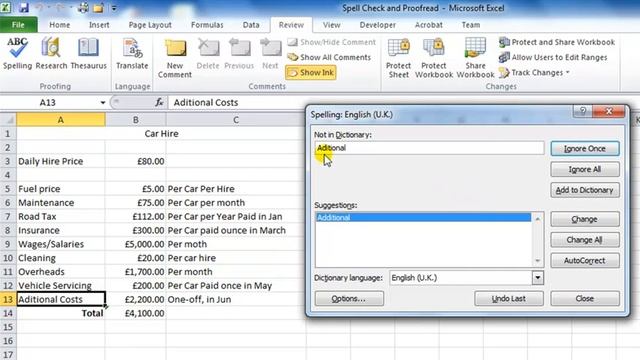
Task: Select the 'Additional' suggestion
Action: pos(423,218)
